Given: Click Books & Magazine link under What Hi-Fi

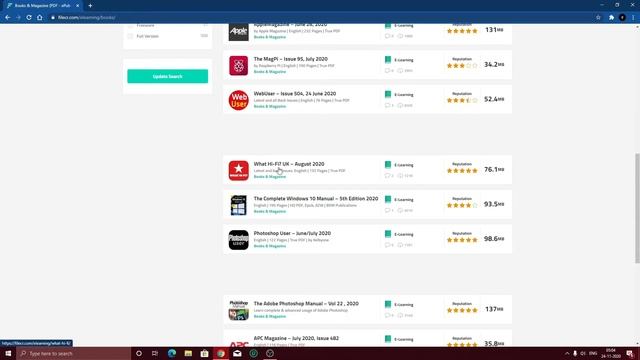Looking at the screenshot, I should (270, 177).
